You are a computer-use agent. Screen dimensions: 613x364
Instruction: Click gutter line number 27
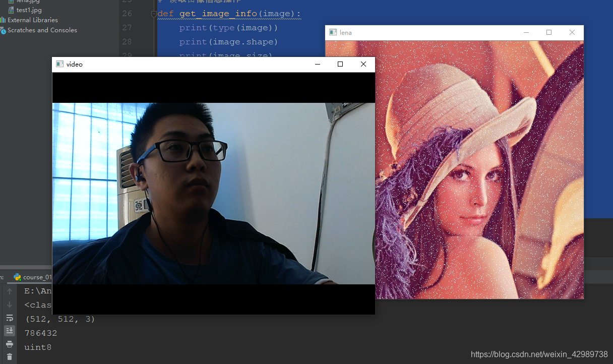127,28
